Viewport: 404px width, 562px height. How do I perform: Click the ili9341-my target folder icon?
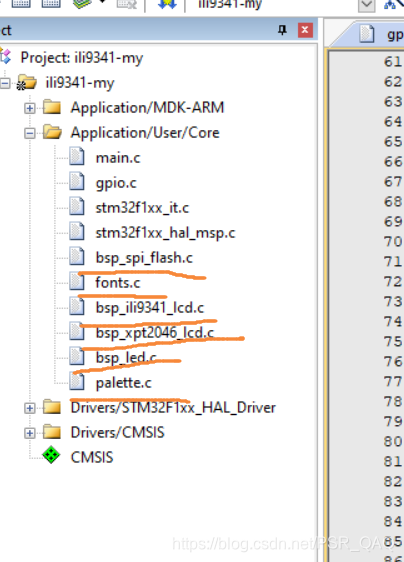27,83
